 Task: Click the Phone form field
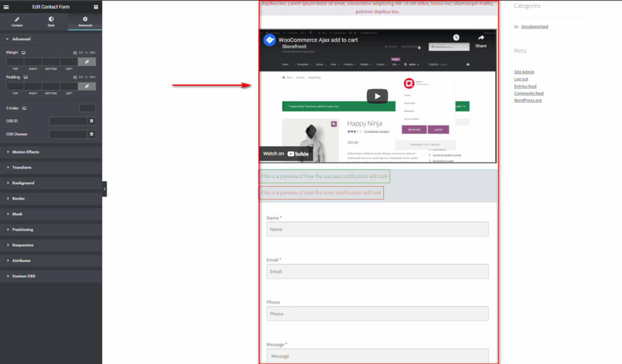(x=378, y=314)
